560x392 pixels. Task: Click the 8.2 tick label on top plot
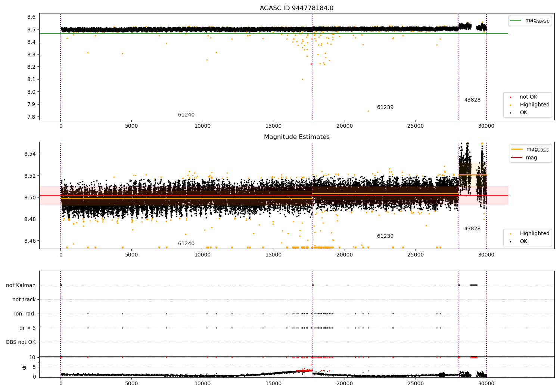point(31,67)
